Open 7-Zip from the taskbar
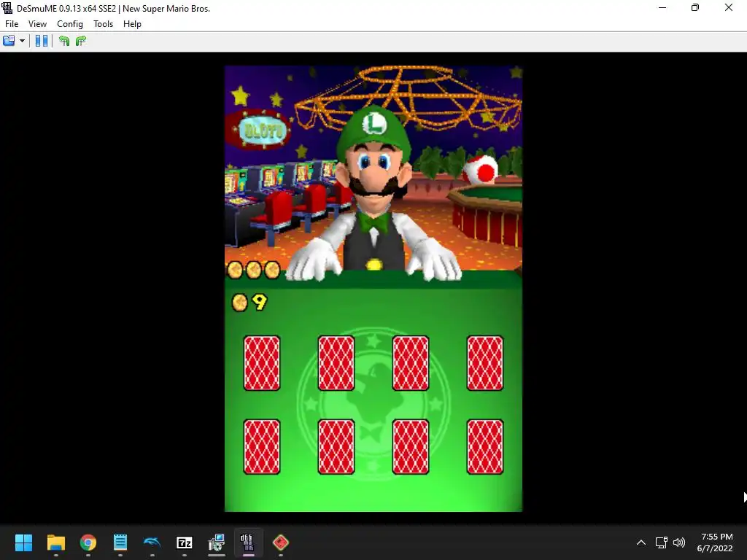Screen dimensions: 747x560 click(x=185, y=542)
